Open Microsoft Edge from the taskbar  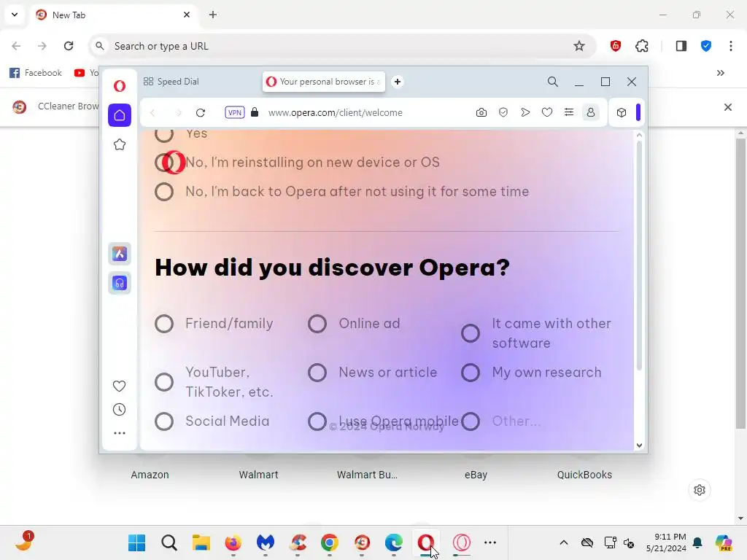tap(394, 542)
